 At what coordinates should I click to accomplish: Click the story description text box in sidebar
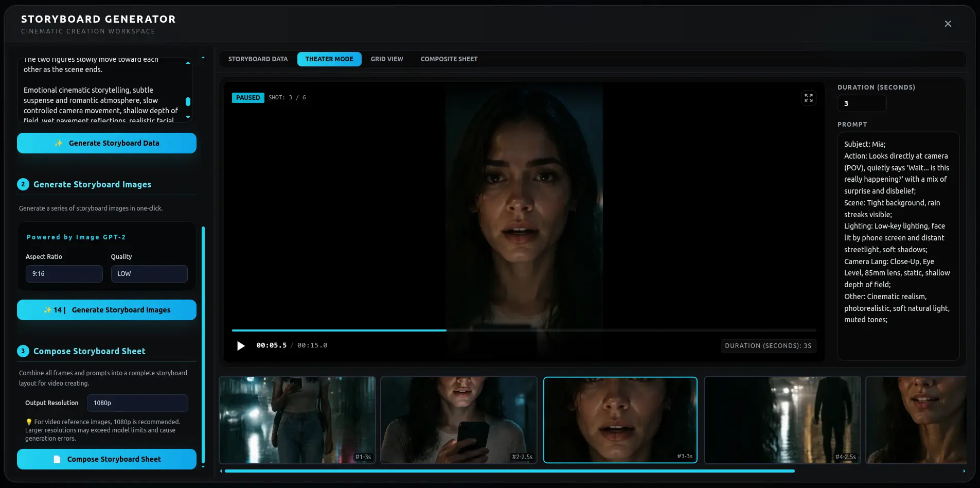pos(105,90)
